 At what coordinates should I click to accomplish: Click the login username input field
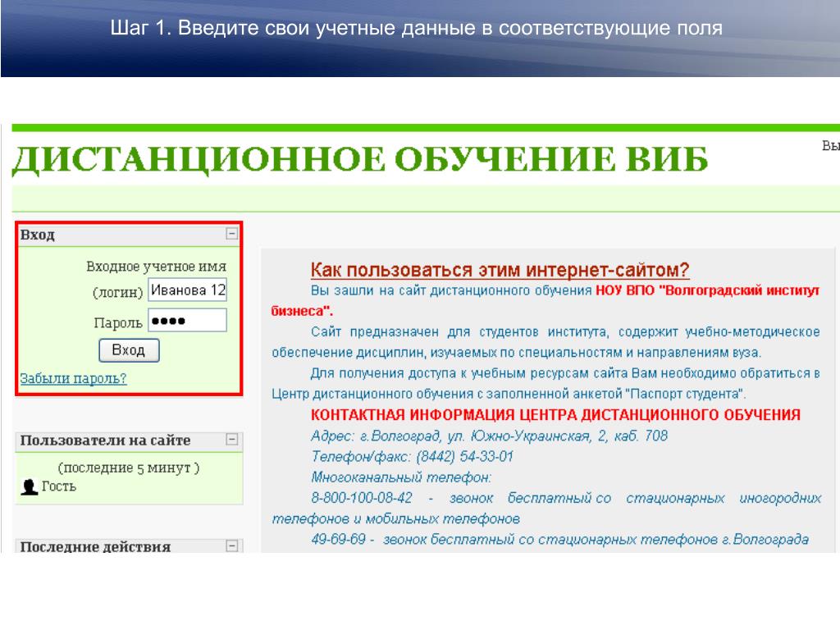coord(188,290)
